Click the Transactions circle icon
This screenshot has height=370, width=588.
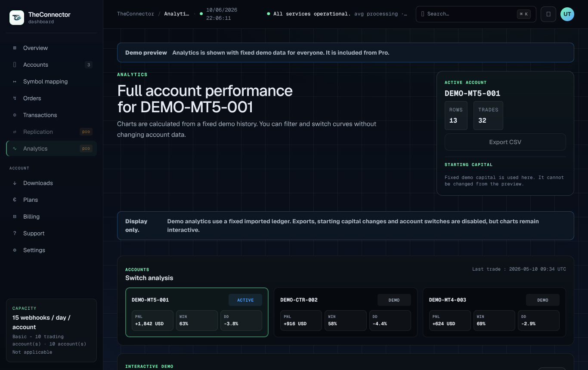point(15,115)
